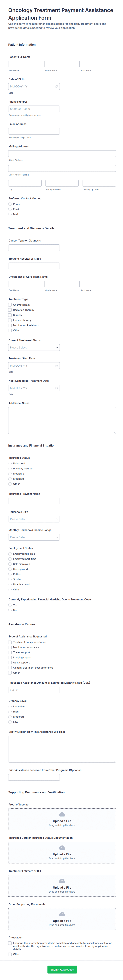
Task: Click the Submit Application button
Action: click(x=62, y=969)
